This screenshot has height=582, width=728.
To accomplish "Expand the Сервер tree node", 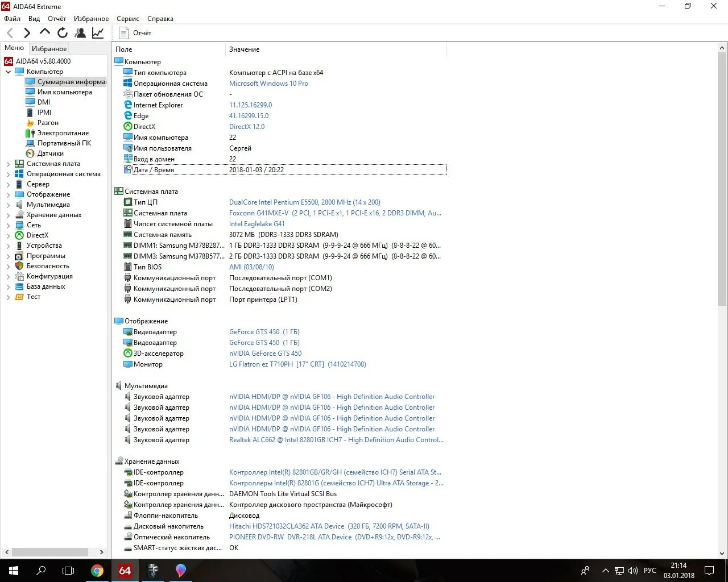I will pos(8,184).
